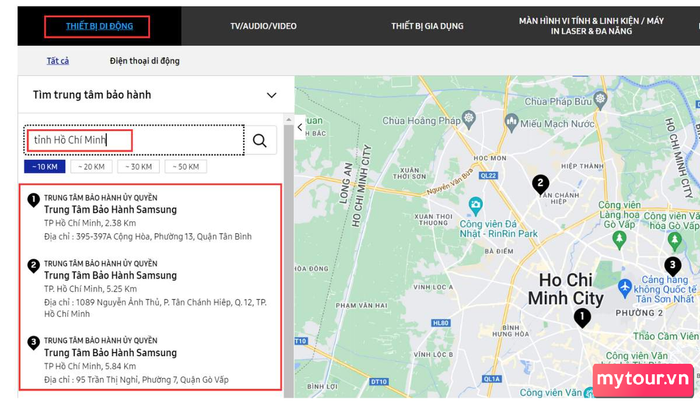This screenshot has height=405, width=700.
Task: Click the Ho Chi Minh City map label
Action: coord(566,289)
